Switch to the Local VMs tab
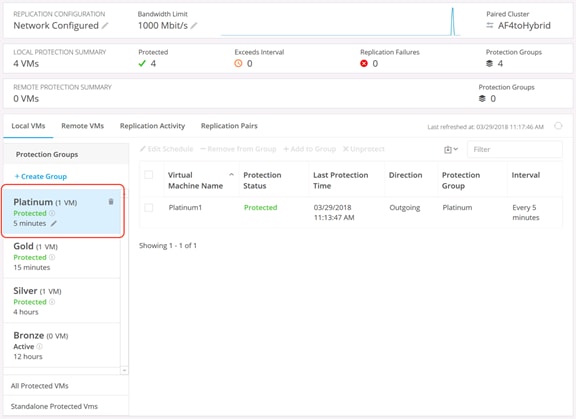 (28, 126)
